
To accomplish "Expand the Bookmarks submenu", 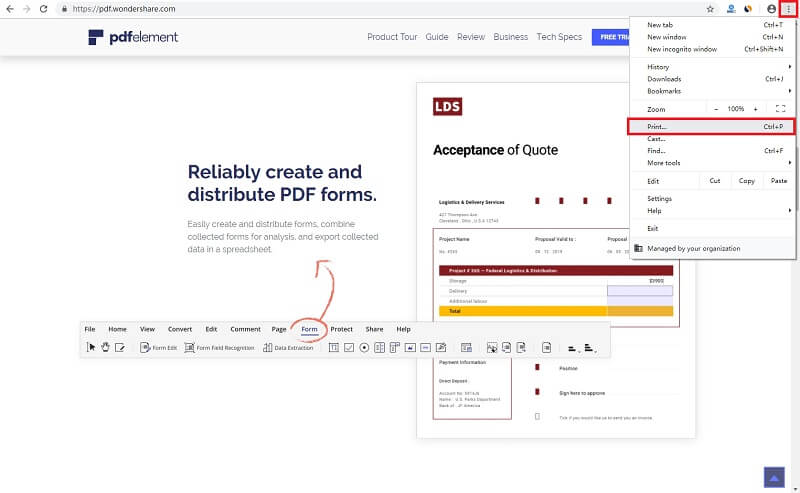I will tap(711, 91).
